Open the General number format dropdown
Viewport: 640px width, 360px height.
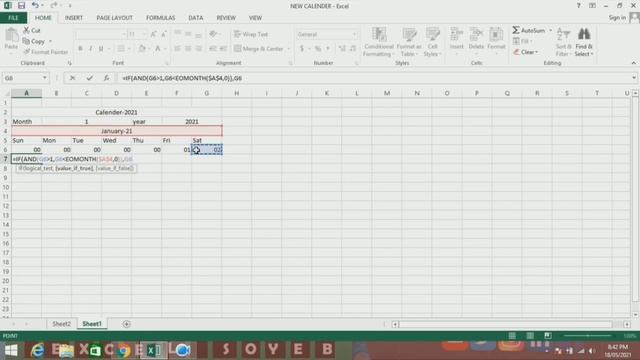click(354, 35)
